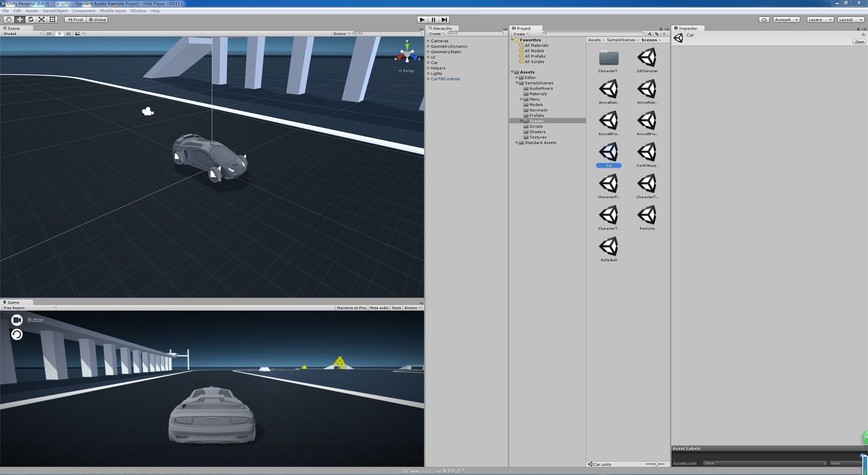
Task: Open the Account dropdown
Action: (787, 20)
